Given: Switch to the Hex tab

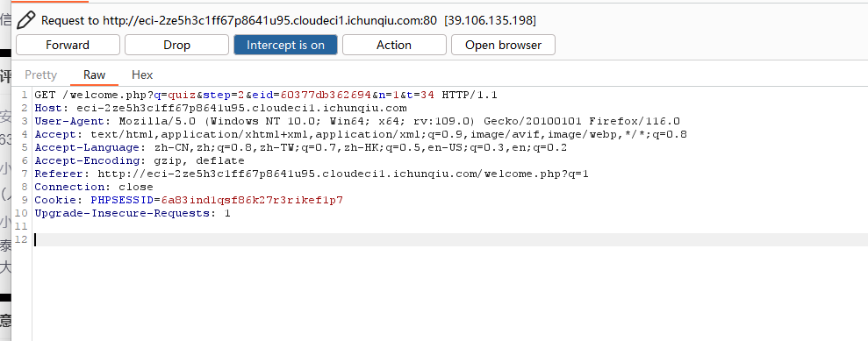Looking at the screenshot, I should click(x=142, y=75).
